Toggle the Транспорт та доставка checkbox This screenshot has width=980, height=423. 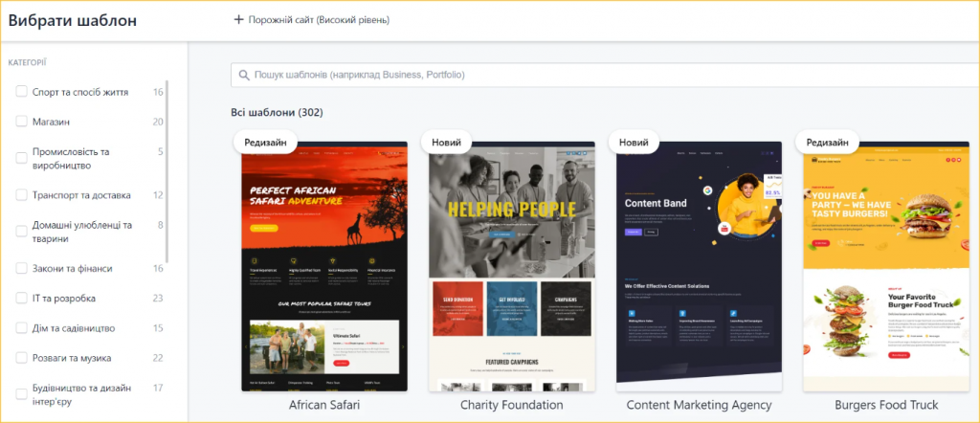(x=22, y=195)
